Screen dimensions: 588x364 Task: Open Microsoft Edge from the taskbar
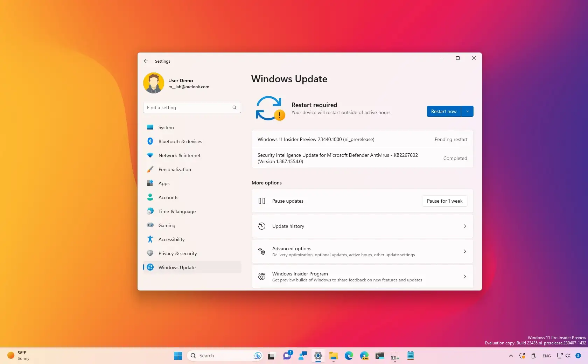point(349,356)
